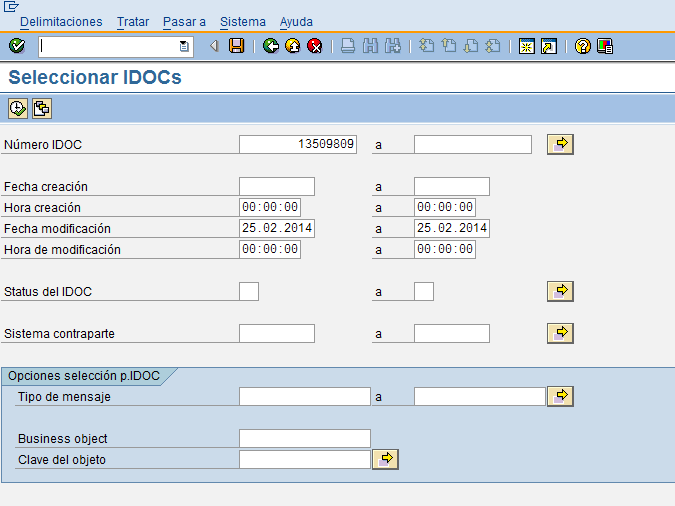The image size is (675, 506).
Task: Open the yellow Help question mark icon
Action: point(583,46)
